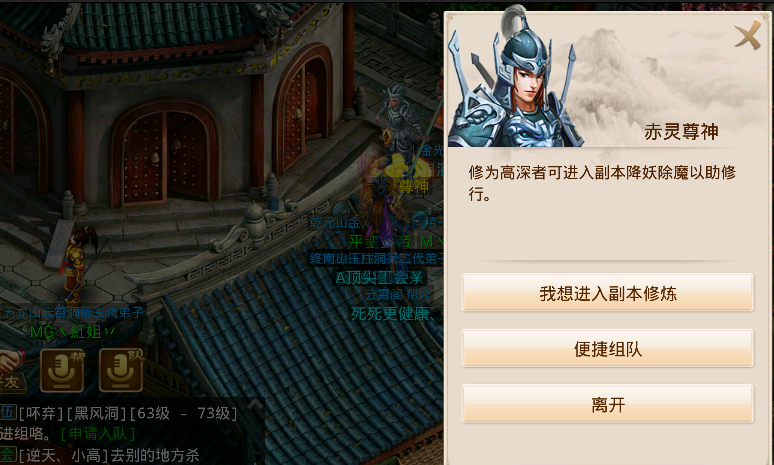Tap the guild voice microphone icon
Viewport: 774px width, 465px height.
point(62,370)
